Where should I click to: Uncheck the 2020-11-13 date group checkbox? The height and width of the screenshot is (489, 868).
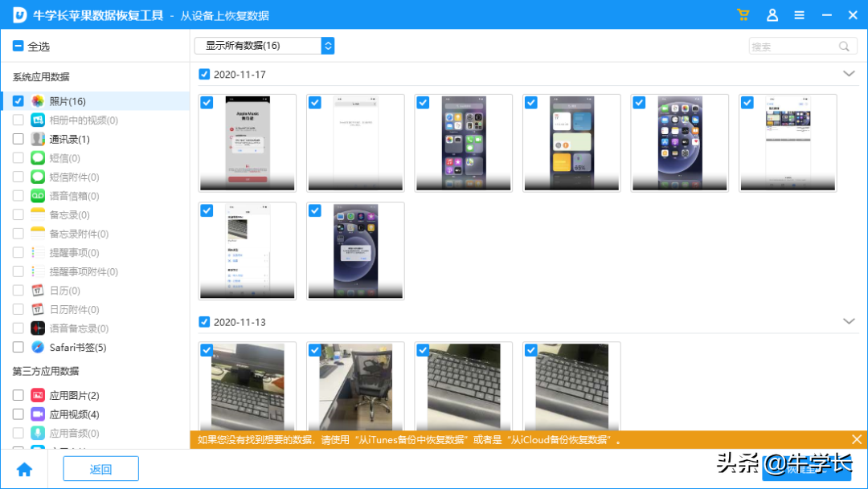(204, 321)
